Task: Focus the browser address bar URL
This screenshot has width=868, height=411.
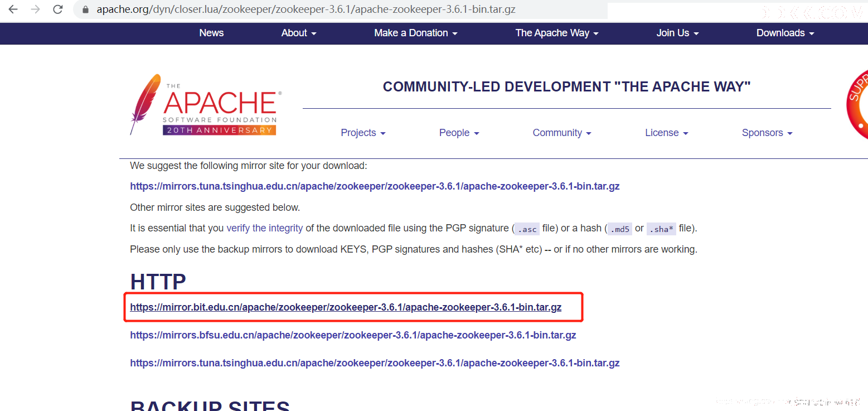Action: point(306,9)
